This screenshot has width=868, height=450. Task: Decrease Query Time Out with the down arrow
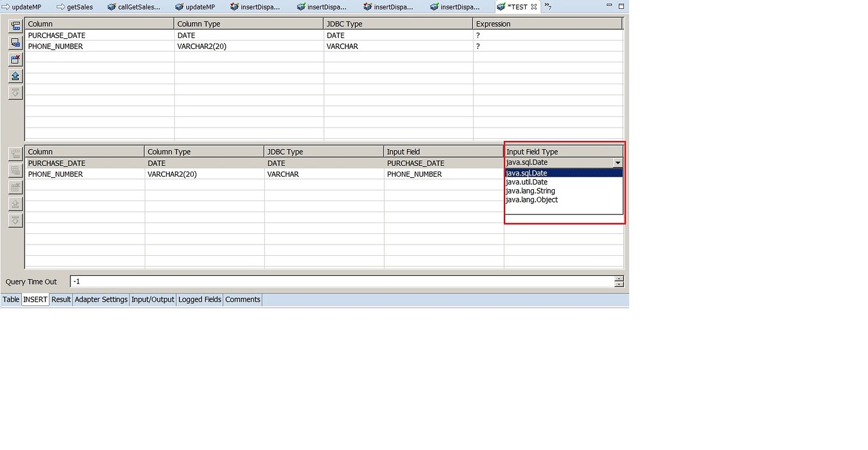(x=620, y=284)
